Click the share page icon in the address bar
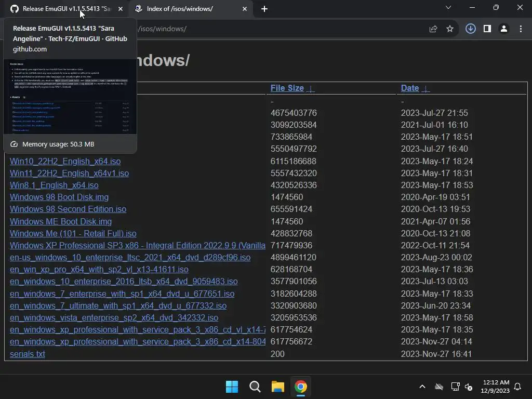The width and height of the screenshot is (532, 399). tap(433, 29)
